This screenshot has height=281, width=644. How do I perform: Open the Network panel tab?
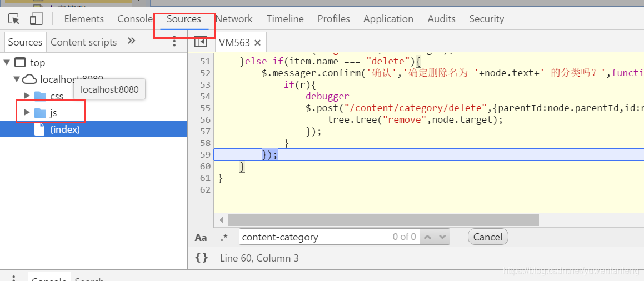tap(234, 19)
